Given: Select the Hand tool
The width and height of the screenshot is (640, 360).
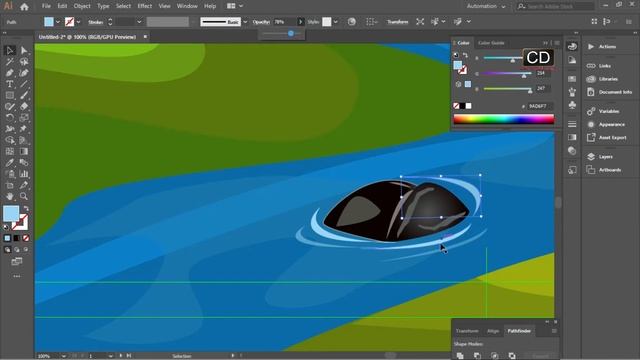Looking at the screenshot, I should coord(10,196).
